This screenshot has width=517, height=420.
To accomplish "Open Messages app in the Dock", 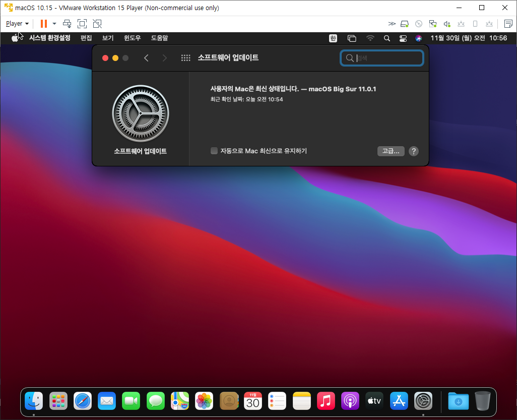I will click(x=156, y=401).
